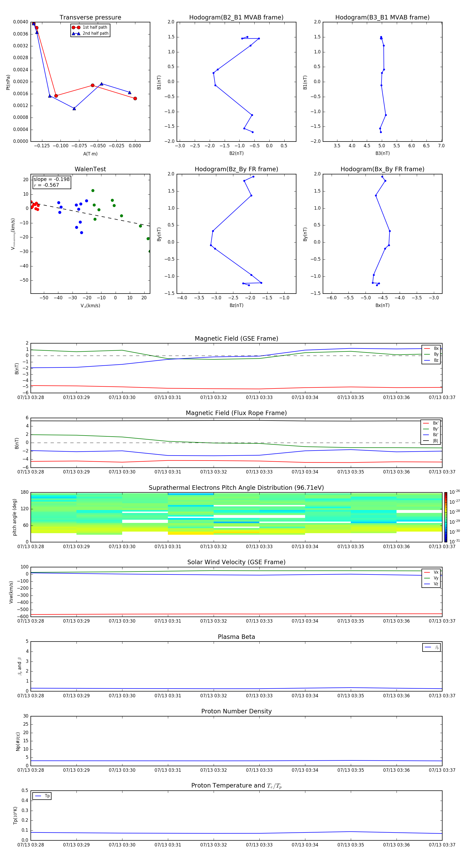This screenshot has height=868, width=473.
Task: Click the 'Np(#/cc)' y-axis label
Action: (x=18, y=741)
